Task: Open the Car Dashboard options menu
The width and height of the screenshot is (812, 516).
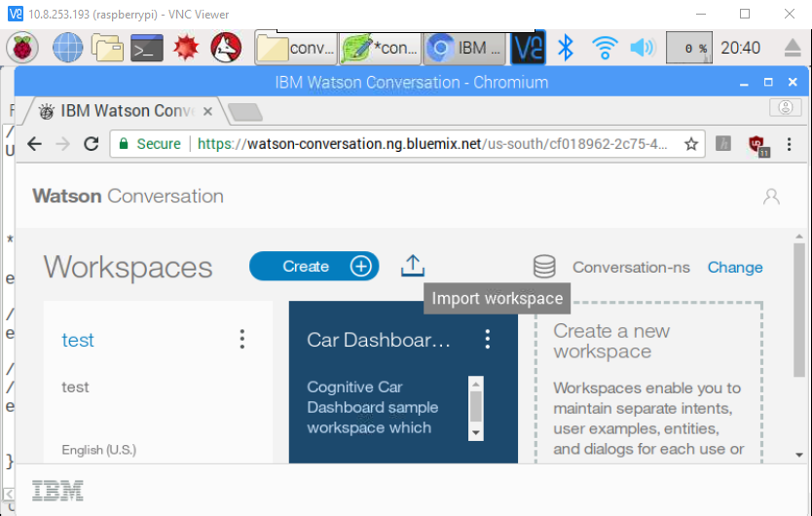Action: click(488, 339)
